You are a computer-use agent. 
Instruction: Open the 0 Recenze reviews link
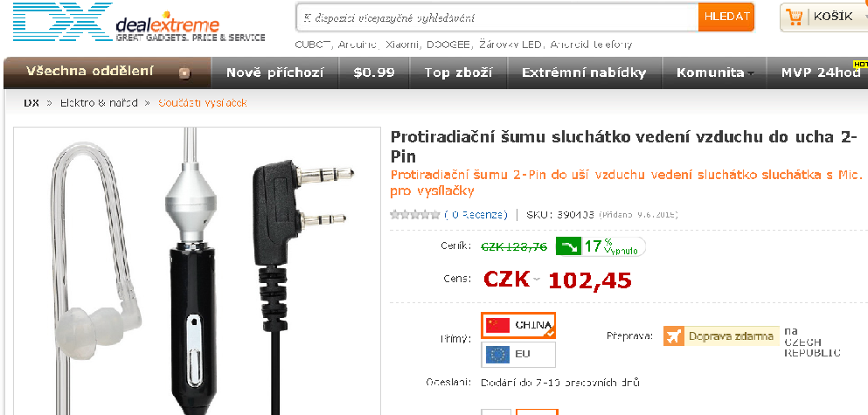click(x=476, y=215)
